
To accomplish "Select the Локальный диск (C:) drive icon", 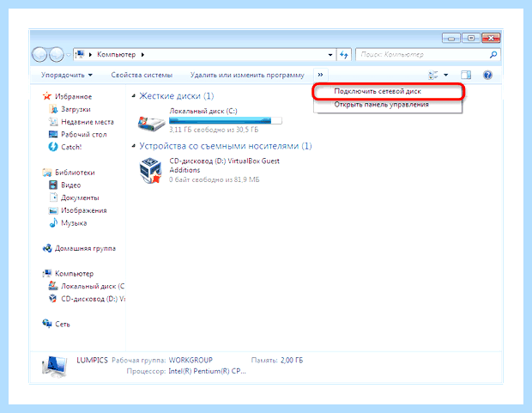I will [151, 122].
